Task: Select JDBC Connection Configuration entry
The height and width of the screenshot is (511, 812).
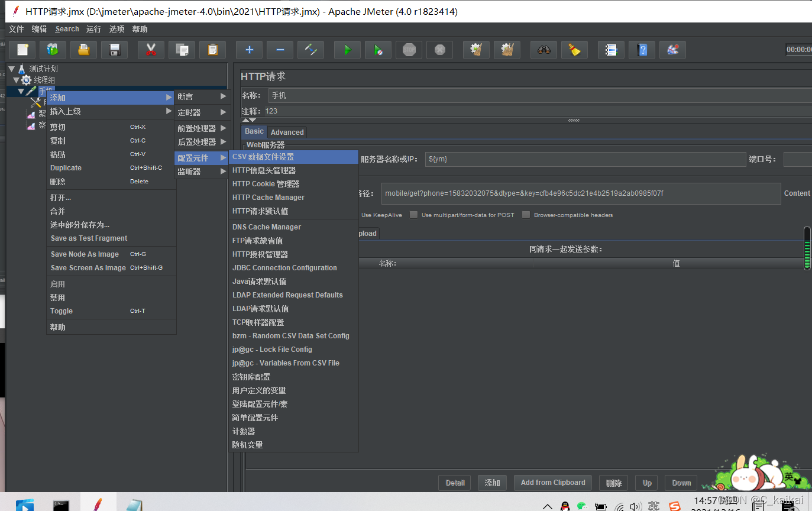Action: click(x=294, y=268)
